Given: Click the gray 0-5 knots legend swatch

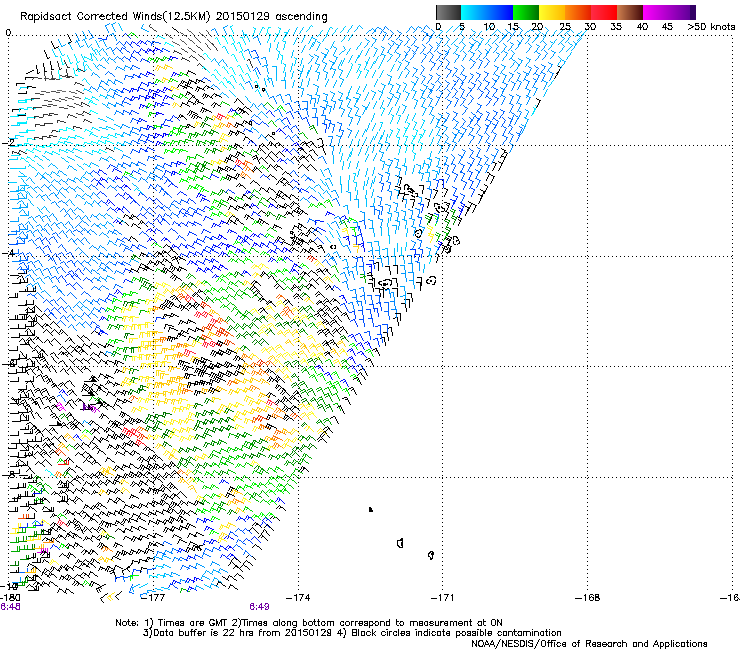Looking at the screenshot, I should [448, 12].
